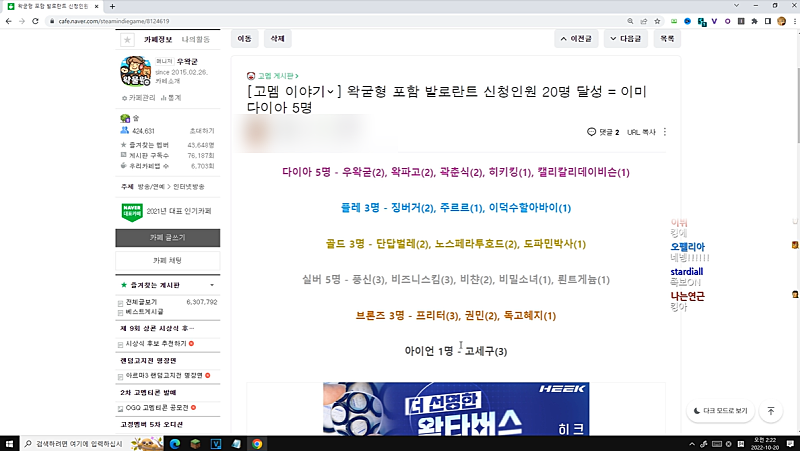The height and width of the screenshot is (451, 800).
Task: Click the 목록 list button
Action: [x=667, y=39]
